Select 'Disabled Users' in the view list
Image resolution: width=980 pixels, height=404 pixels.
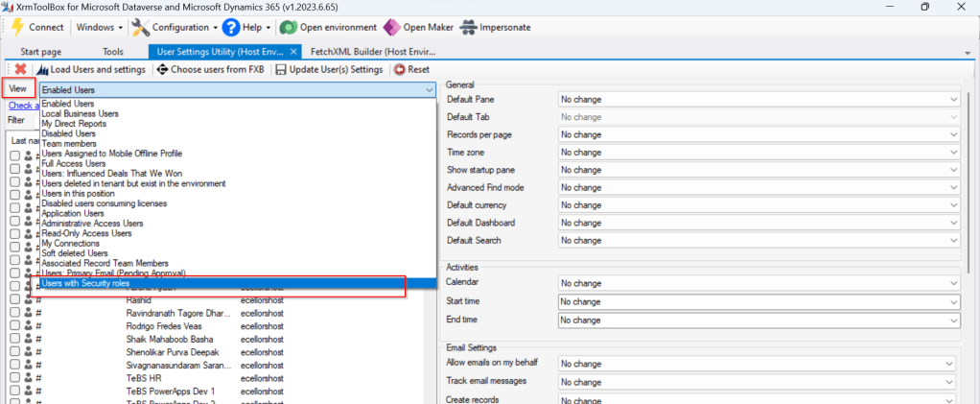coord(67,133)
